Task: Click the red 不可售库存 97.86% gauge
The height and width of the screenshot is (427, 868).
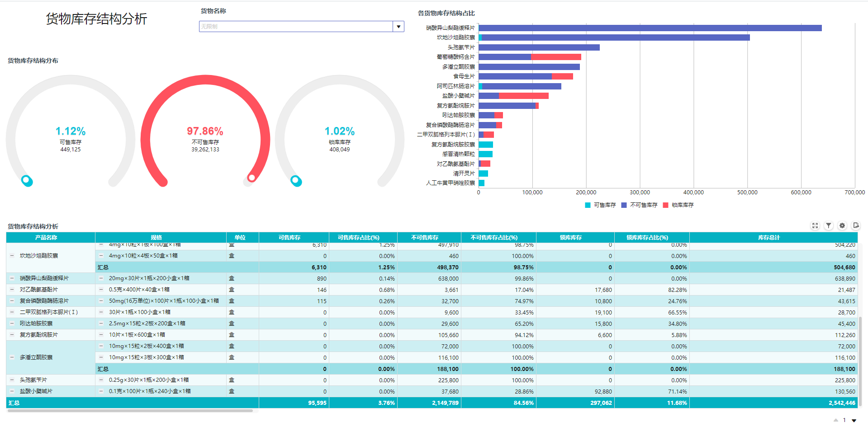Action: pyautogui.click(x=205, y=131)
